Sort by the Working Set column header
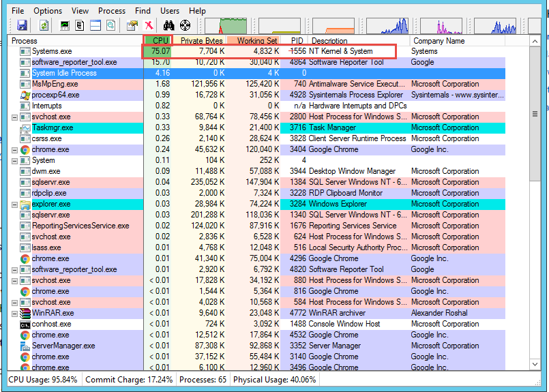This screenshot has width=549, height=392. tap(254, 41)
